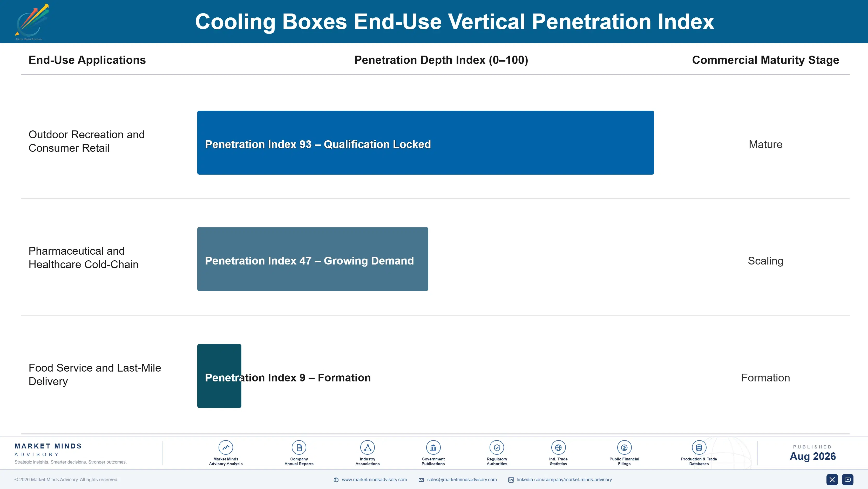Click the Formation stage text in right column
The width and height of the screenshot is (868, 489).
point(765,378)
